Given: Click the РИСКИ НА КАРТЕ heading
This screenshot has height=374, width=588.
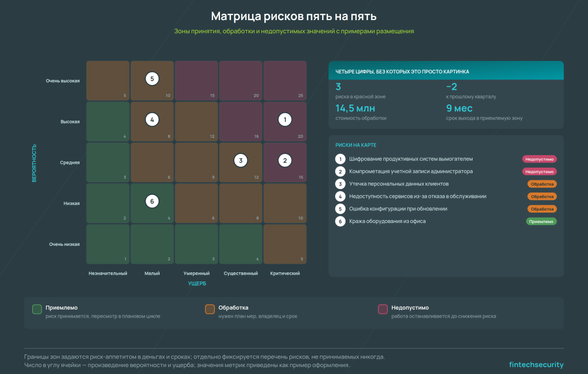Looking at the screenshot, I should (x=355, y=145).
